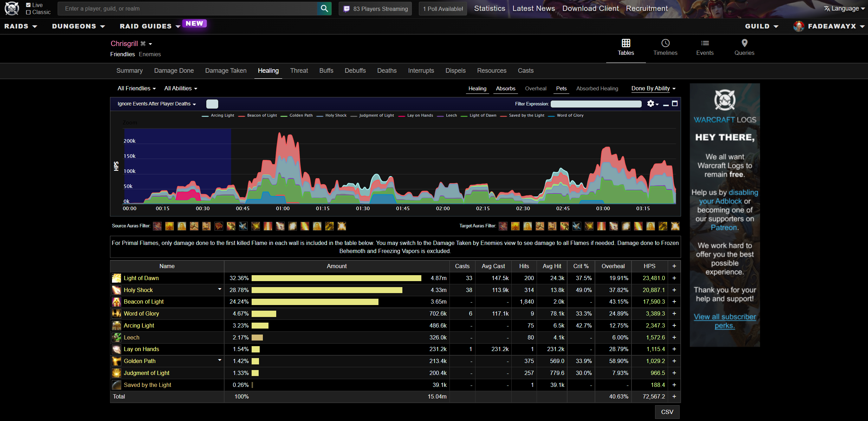Image resolution: width=868 pixels, height=421 pixels.
Task: Open the Raids menu
Action: coord(20,26)
